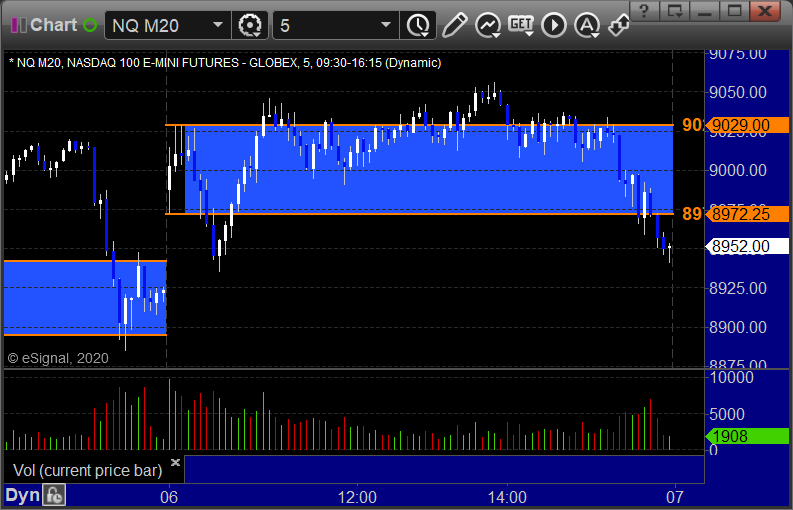The height and width of the screenshot is (510, 793).
Task: Expand the NQ M20 symbol dropdown arrow
Action: pyautogui.click(x=218, y=25)
